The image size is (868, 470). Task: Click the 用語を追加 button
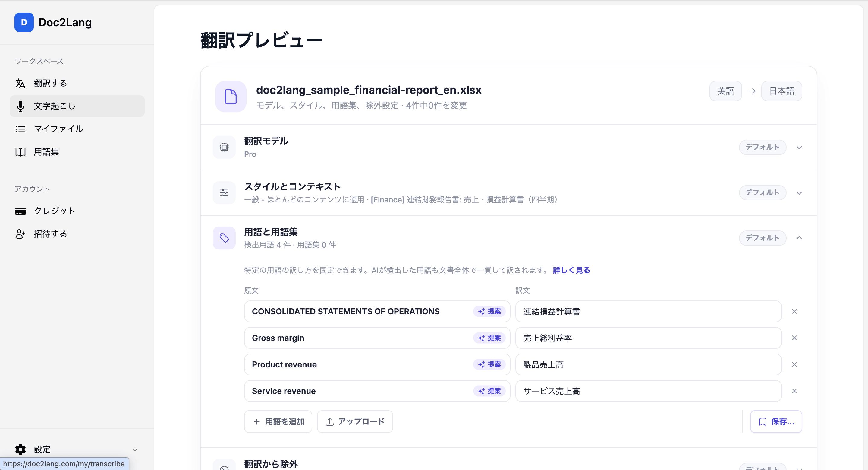point(278,421)
